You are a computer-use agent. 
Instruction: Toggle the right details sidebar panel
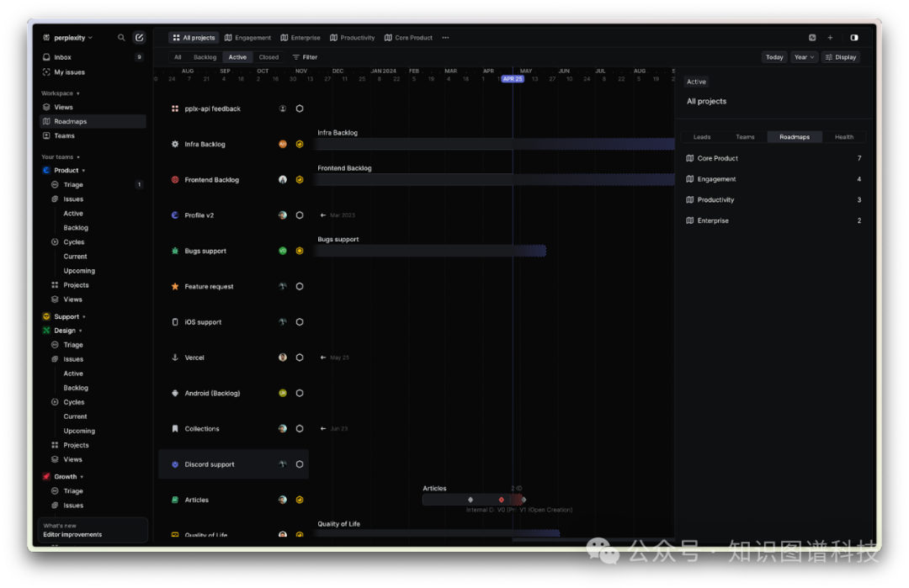(x=854, y=38)
